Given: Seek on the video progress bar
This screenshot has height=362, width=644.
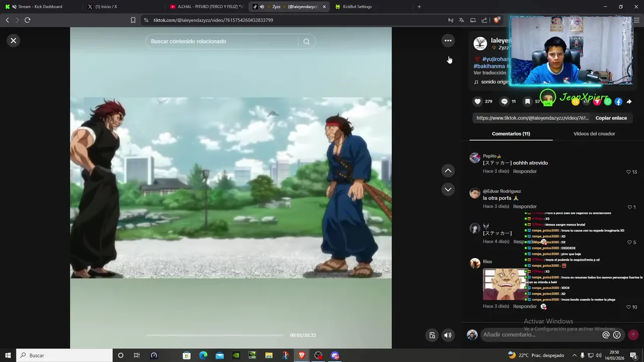Looking at the screenshot, I should 215,335.
